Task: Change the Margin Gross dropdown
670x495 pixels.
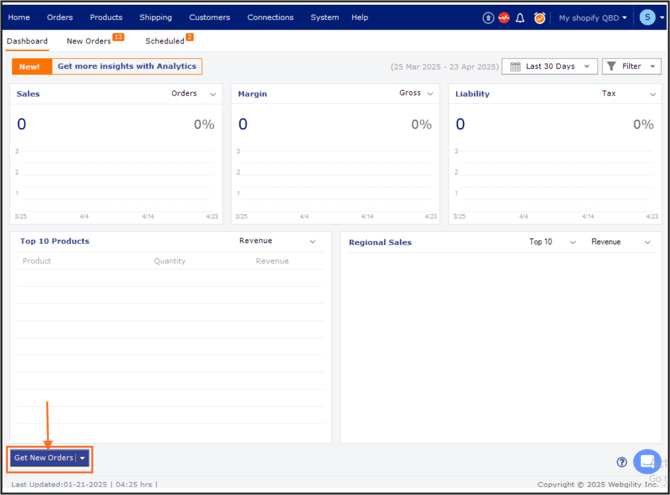Action: coord(417,93)
